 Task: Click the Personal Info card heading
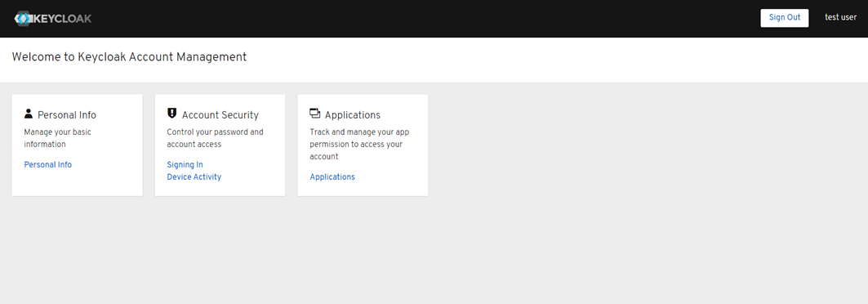coord(67,115)
